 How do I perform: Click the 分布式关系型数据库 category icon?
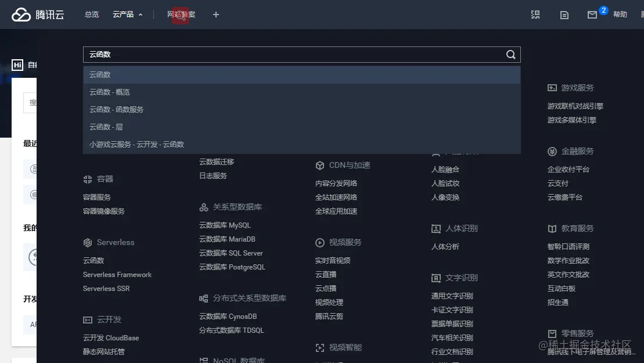(204, 299)
